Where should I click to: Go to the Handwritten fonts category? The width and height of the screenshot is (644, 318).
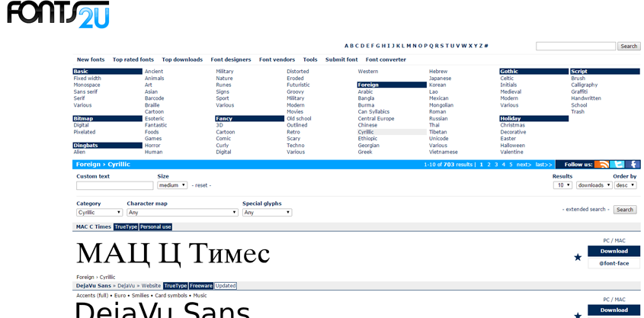pyautogui.click(x=586, y=98)
